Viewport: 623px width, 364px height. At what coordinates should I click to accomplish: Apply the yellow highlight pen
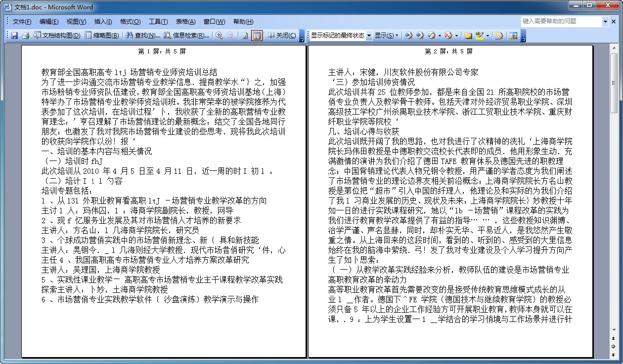(479, 36)
